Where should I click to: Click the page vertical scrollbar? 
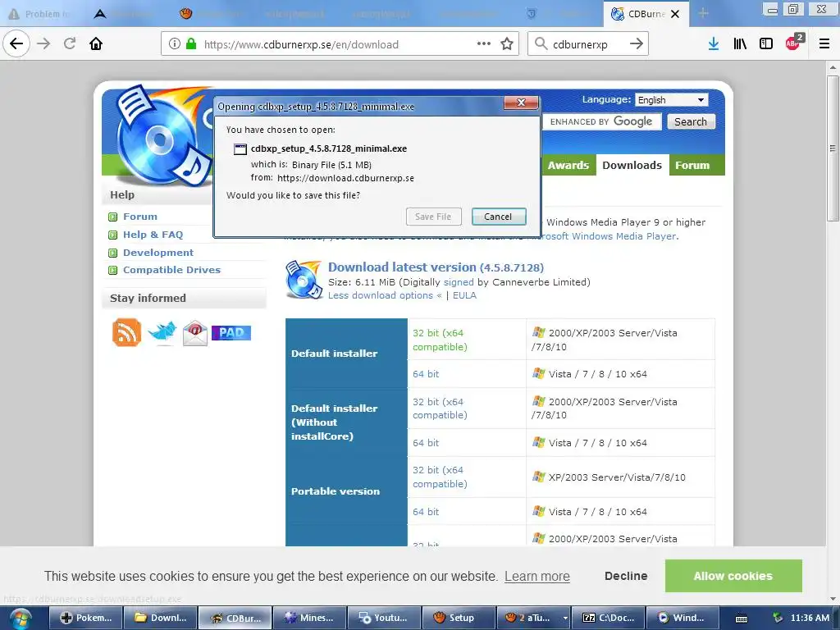click(x=832, y=148)
